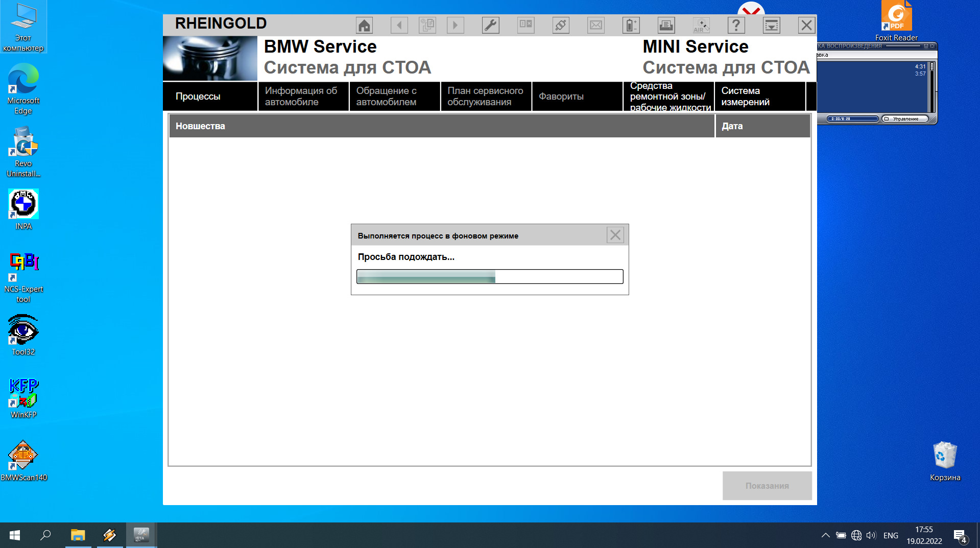
Task: Open Средства ремонтной зоны tab
Action: pos(669,96)
